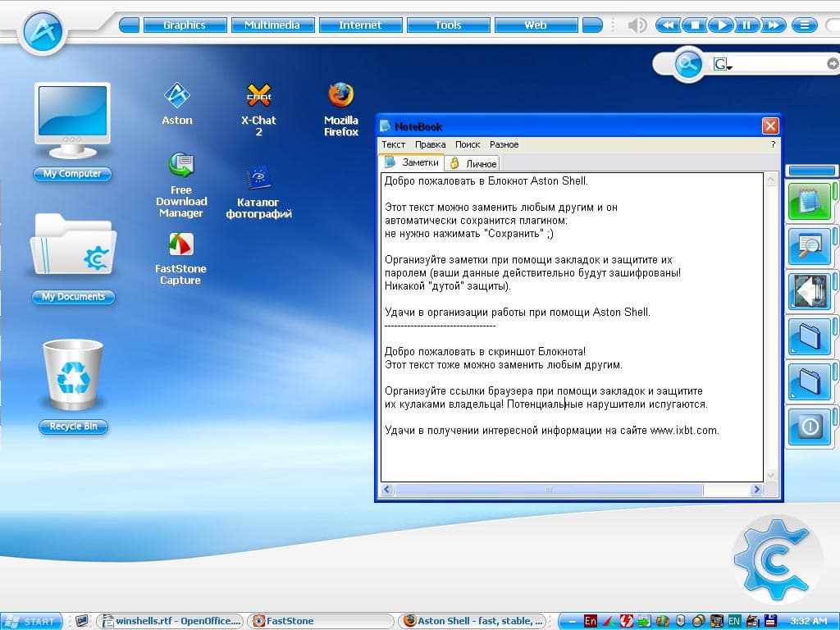
Task: Click the search go arrow button
Action: (833, 64)
